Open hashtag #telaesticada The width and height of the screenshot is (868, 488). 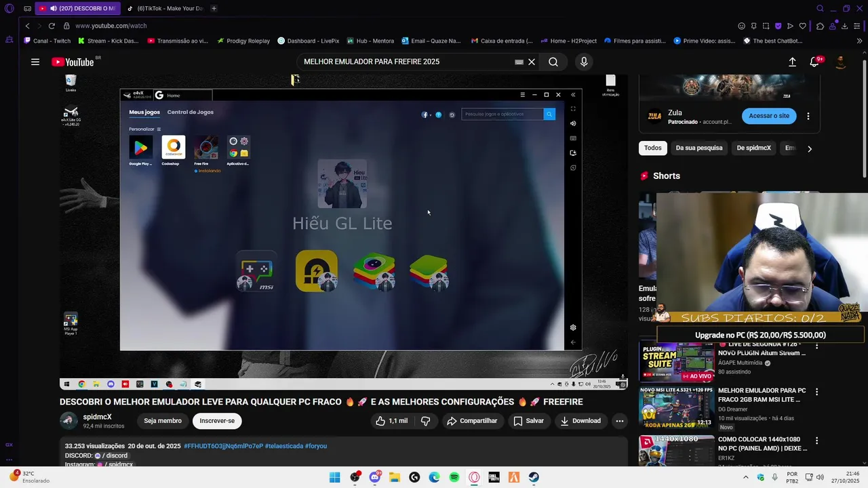tap(283, 446)
